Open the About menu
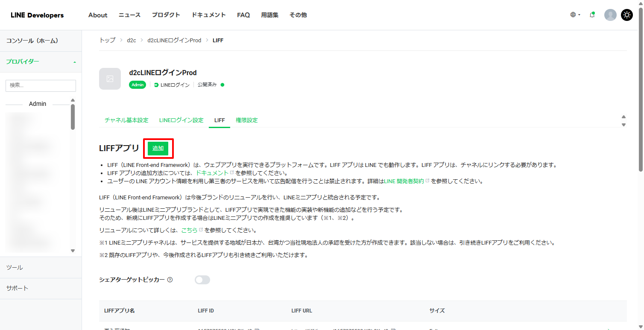This screenshot has height=330, width=644. [x=98, y=15]
